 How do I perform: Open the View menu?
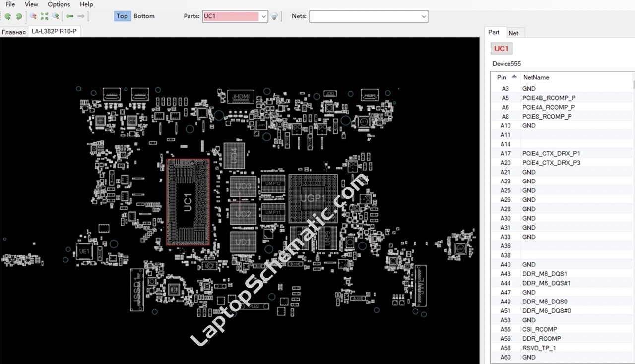[x=31, y=4]
